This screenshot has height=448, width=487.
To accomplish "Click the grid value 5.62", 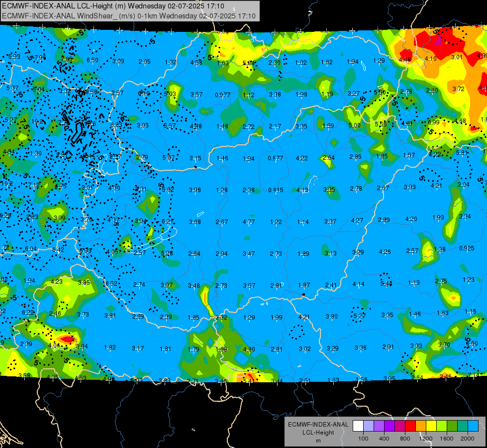I will (x=168, y=189).
